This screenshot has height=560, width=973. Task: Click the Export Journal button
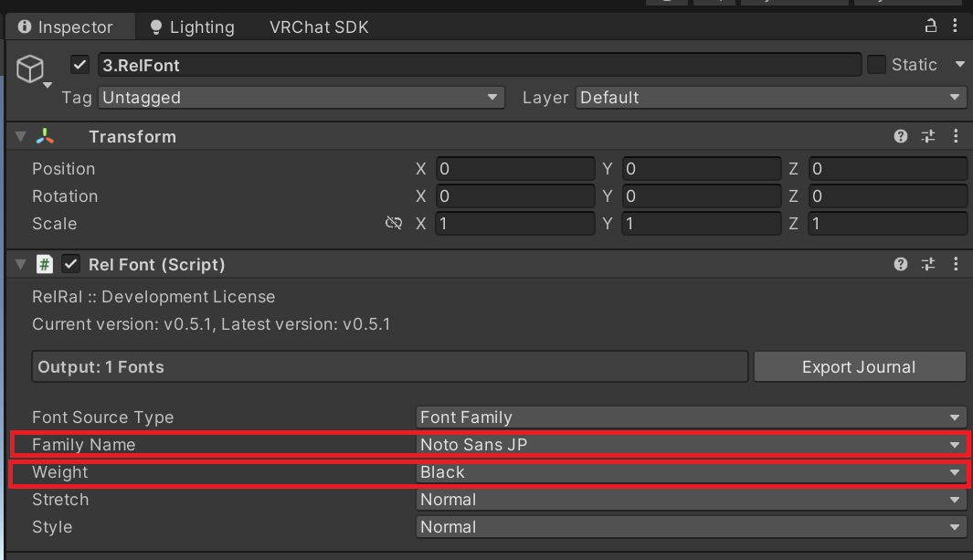tap(860, 366)
